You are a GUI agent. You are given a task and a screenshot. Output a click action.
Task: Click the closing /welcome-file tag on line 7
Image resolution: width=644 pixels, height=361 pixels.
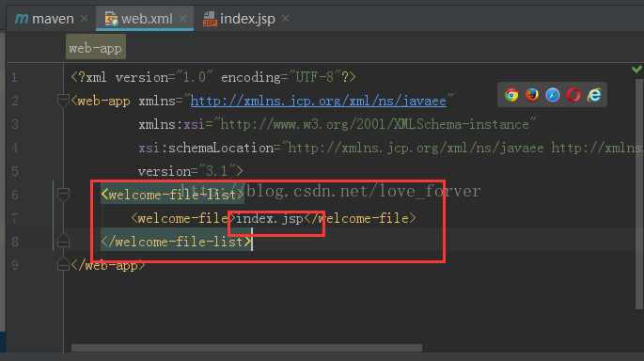click(x=360, y=218)
